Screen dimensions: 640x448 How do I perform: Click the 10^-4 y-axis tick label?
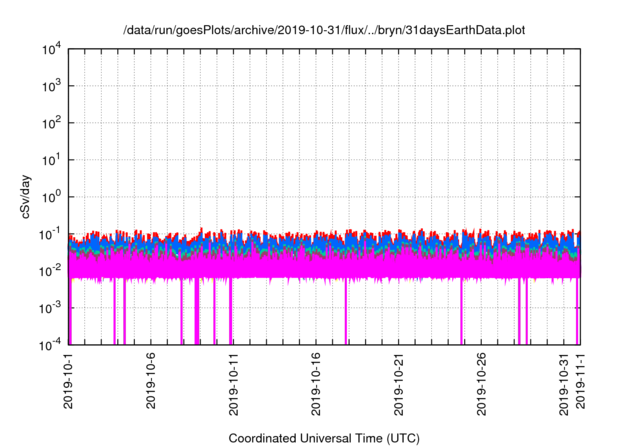tap(51, 345)
